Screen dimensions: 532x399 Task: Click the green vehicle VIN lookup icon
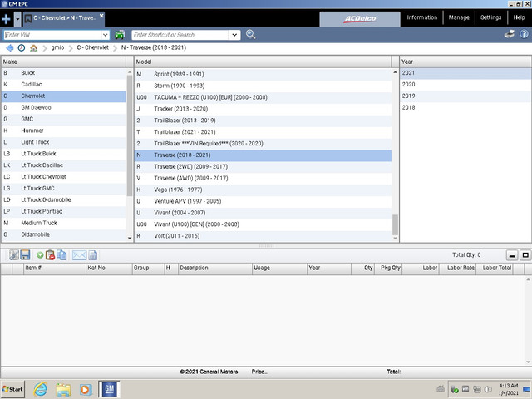point(120,35)
